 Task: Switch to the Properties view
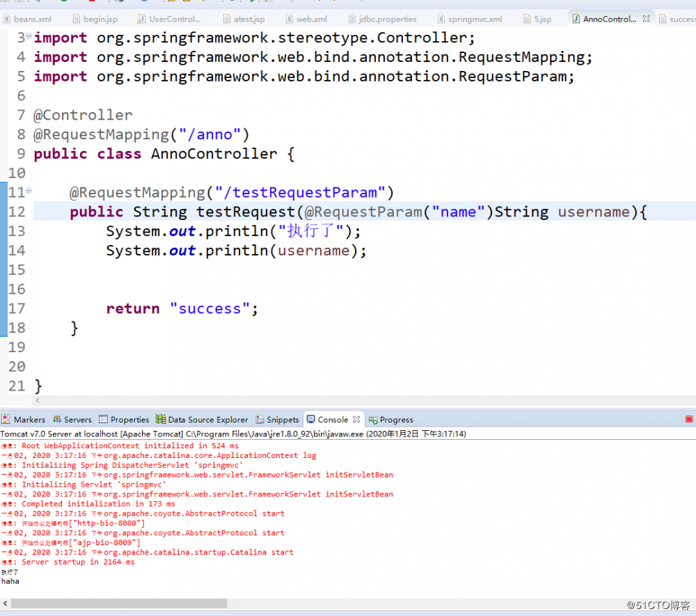tap(124, 420)
